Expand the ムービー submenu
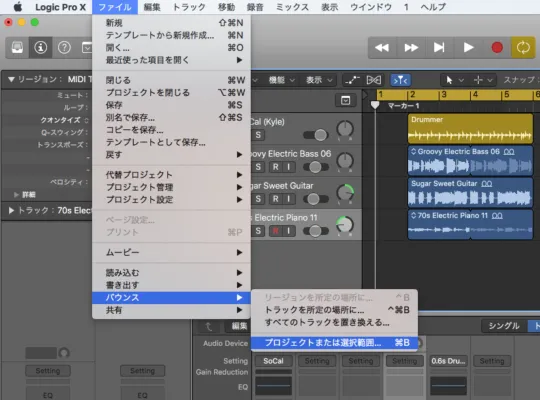The width and height of the screenshot is (540, 400). pos(171,253)
